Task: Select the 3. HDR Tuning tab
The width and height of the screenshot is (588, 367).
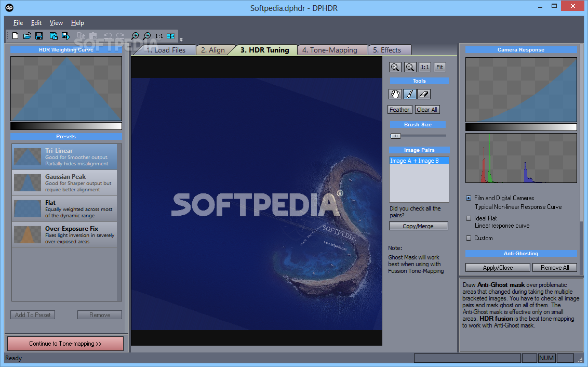Action: (265, 50)
